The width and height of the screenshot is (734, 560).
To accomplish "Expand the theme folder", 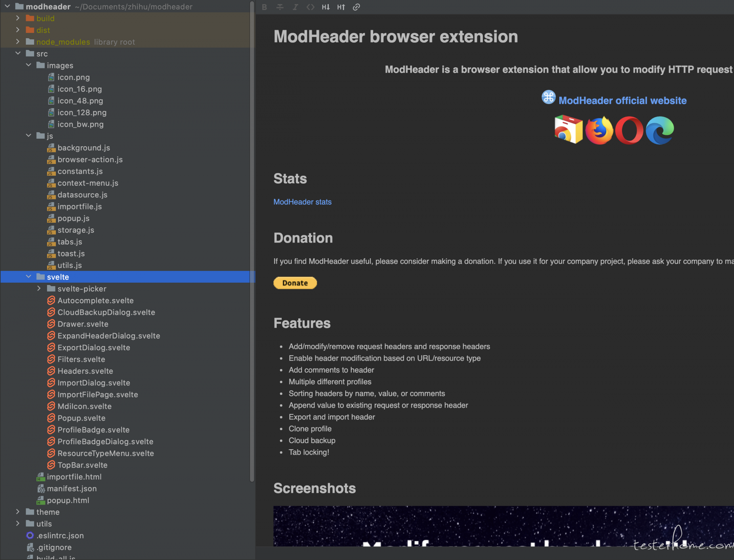I will (x=18, y=512).
